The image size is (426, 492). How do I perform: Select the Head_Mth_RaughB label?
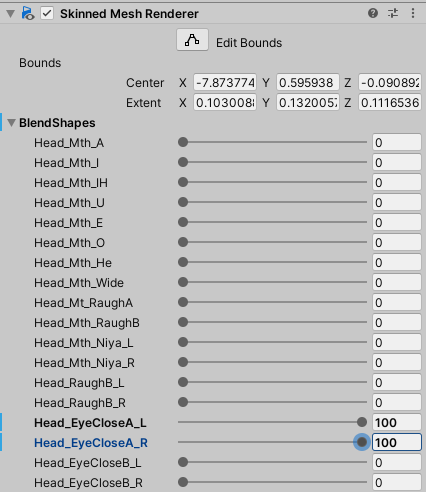pos(87,323)
